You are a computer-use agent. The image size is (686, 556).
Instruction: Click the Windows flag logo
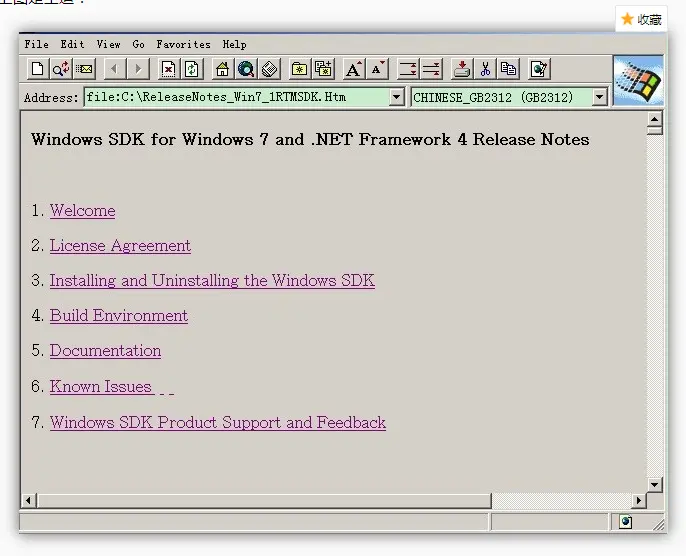(x=638, y=80)
